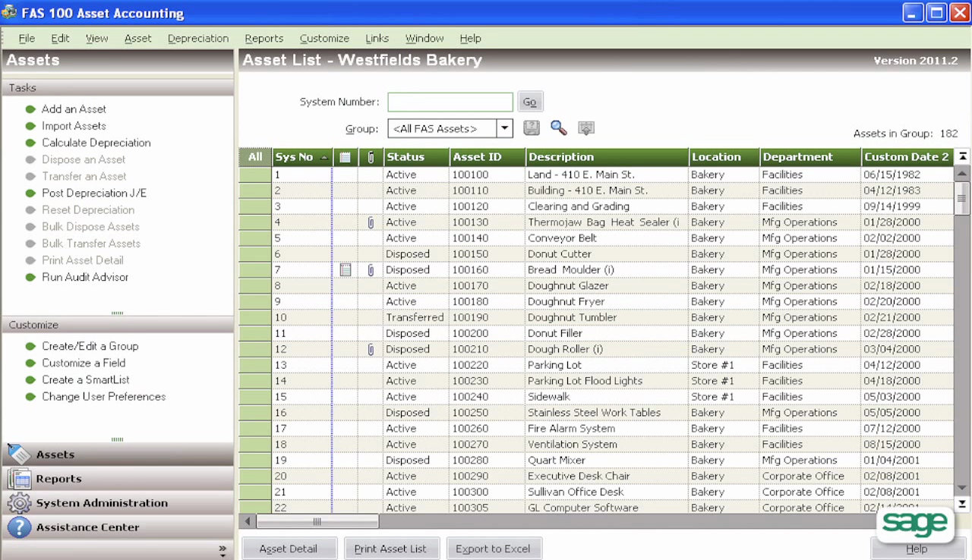Open the notes icon on Bread Moulder row
This screenshot has width=972, height=560.
(x=346, y=270)
